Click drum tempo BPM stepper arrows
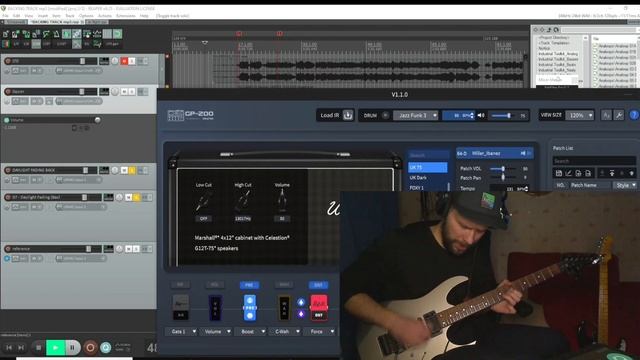Image resolution: width=640 pixels, height=360 pixels. tap(472, 116)
